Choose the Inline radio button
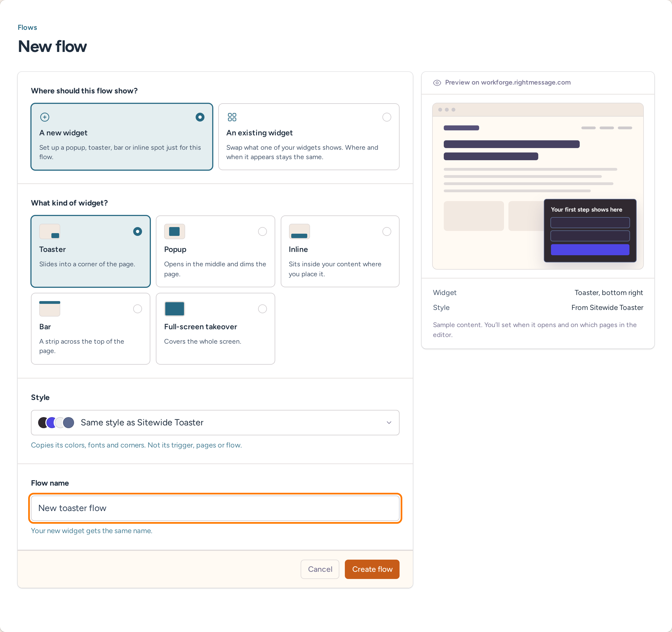Screen dimensions: 672x632 (387, 231)
